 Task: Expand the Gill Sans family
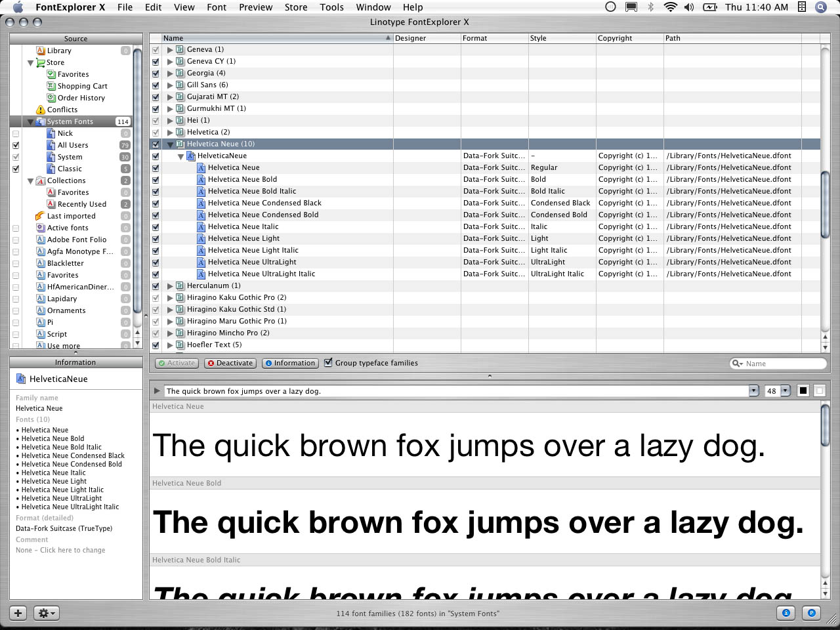170,85
